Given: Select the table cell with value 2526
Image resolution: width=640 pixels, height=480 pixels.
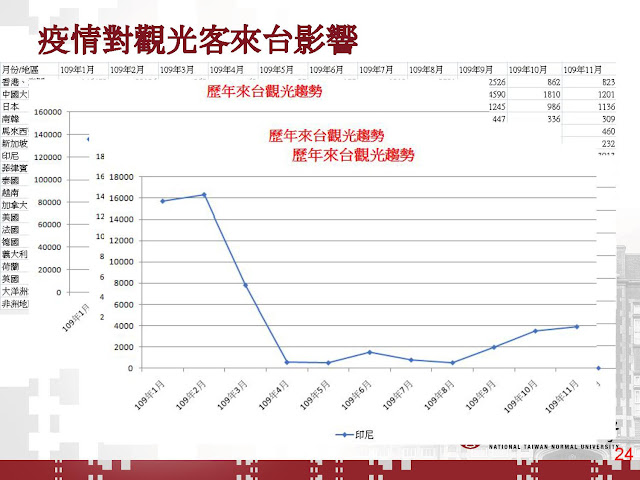Looking at the screenshot, I should pos(497,82).
